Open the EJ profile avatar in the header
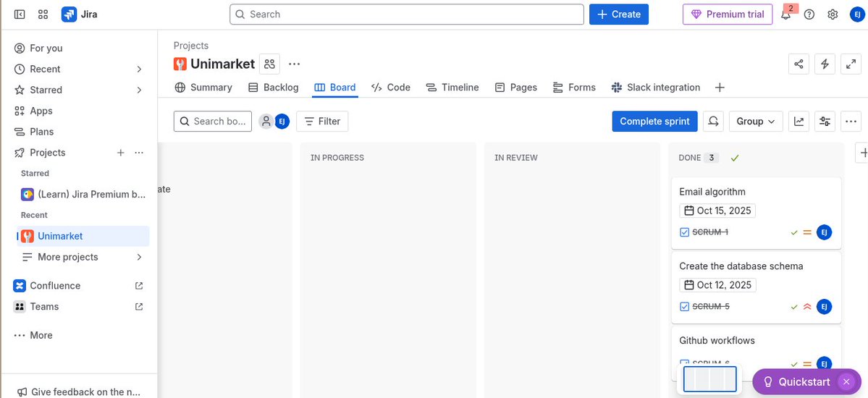The height and width of the screenshot is (398, 868). coord(856,14)
